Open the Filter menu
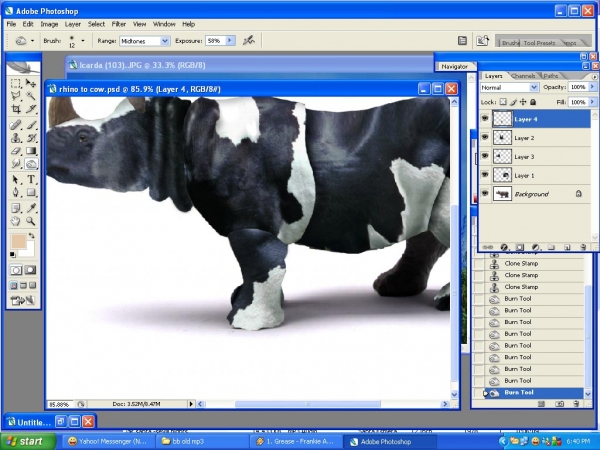Viewport: 600px width, 450px height. click(119, 24)
